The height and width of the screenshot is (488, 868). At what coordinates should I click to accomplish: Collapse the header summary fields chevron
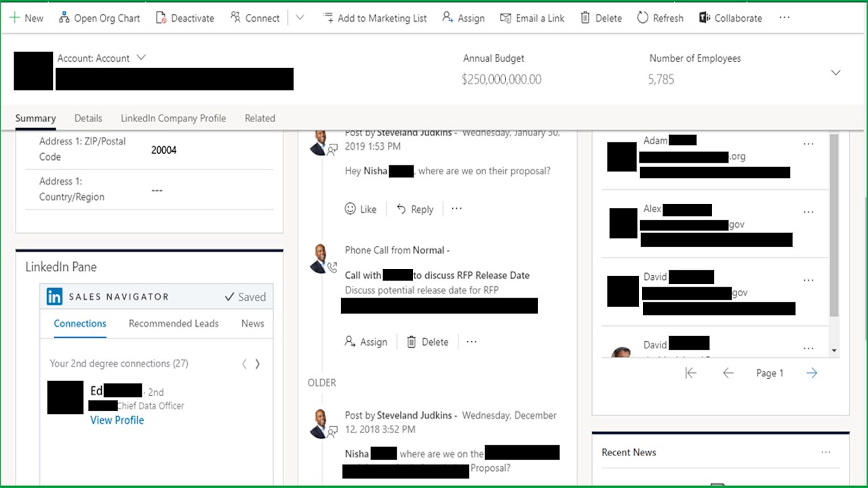tap(837, 73)
